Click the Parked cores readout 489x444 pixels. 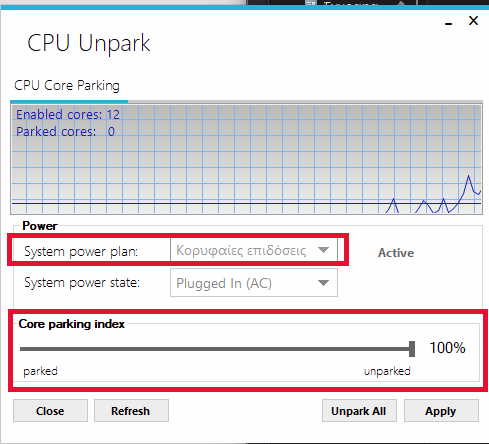65,131
